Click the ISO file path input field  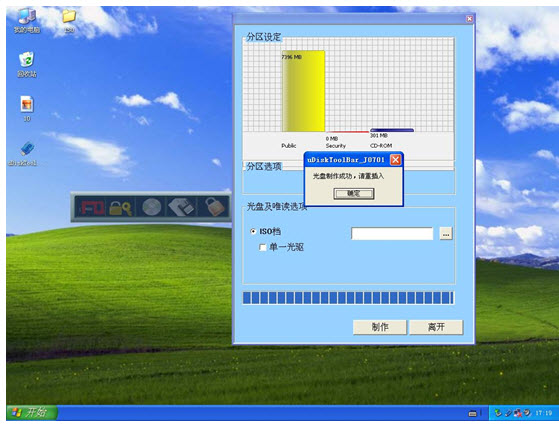(x=392, y=234)
